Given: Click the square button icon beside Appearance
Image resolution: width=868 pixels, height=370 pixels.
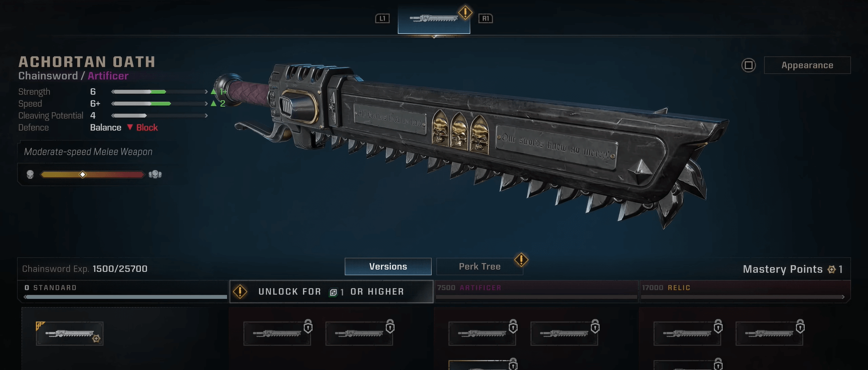Looking at the screenshot, I should point(749,66).
